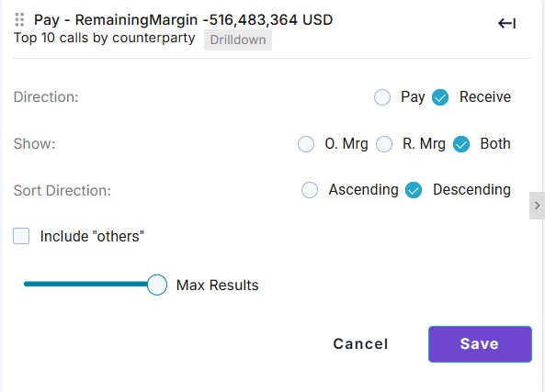The image size is (545, 392).
Task: Click the Include "others" label text
Action: click(x=92, y=237)
